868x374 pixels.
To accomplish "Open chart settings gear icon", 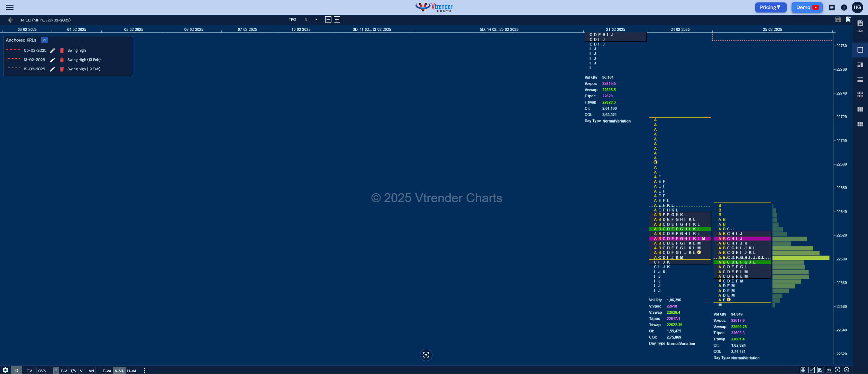I will click(x=5, y=370).
